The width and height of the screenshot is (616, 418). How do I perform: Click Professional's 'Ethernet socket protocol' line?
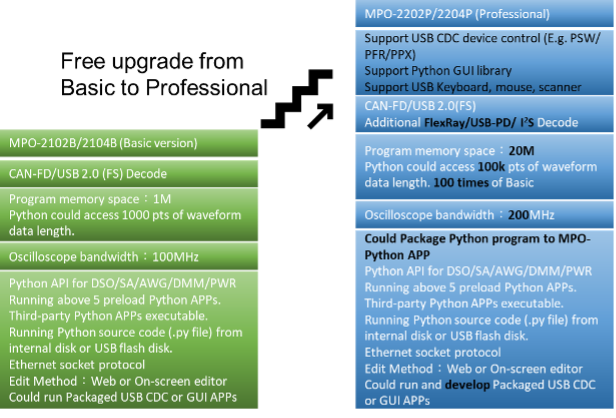click(433, 352)
